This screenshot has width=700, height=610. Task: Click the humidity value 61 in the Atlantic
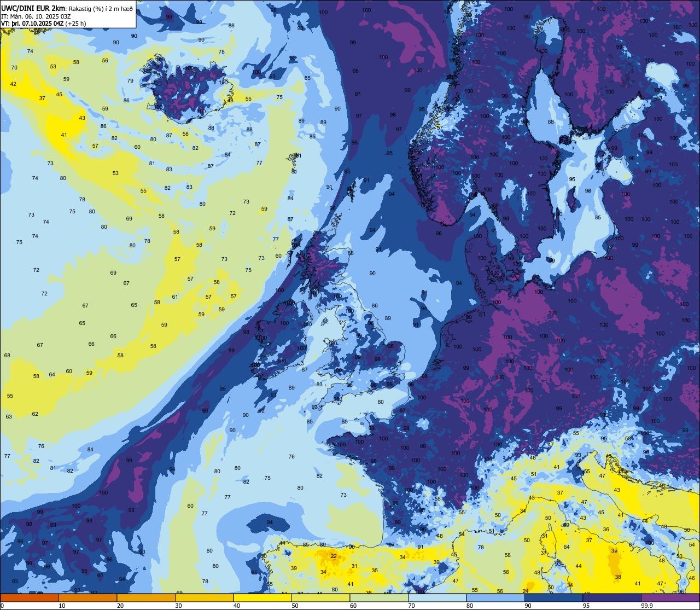click(175, 297)
